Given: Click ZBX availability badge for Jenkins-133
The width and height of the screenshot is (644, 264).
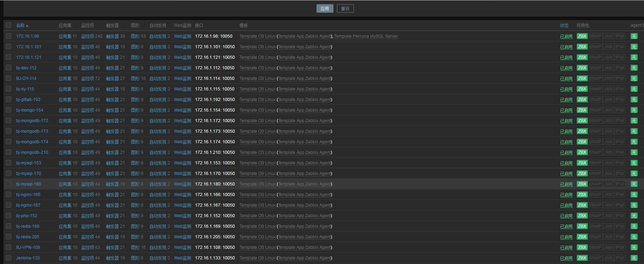Looking at the screenshot, I should coord(582,258).
